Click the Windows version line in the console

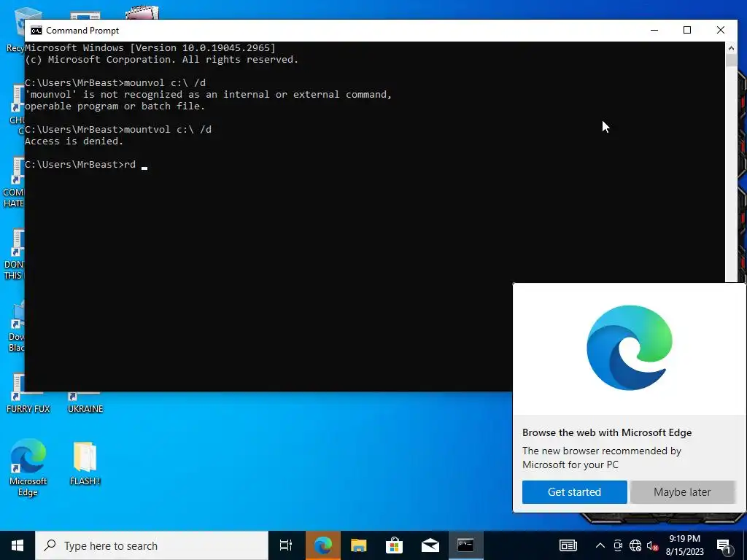point(150,47)
